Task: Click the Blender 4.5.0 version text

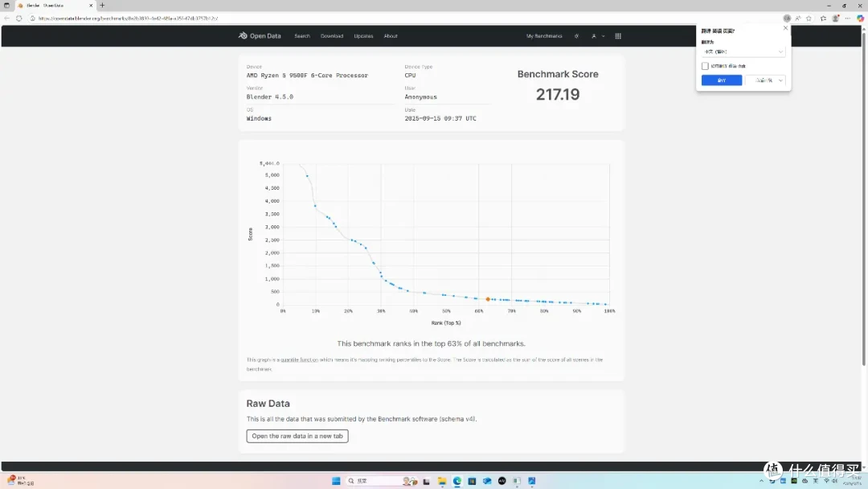Action: 269,97
